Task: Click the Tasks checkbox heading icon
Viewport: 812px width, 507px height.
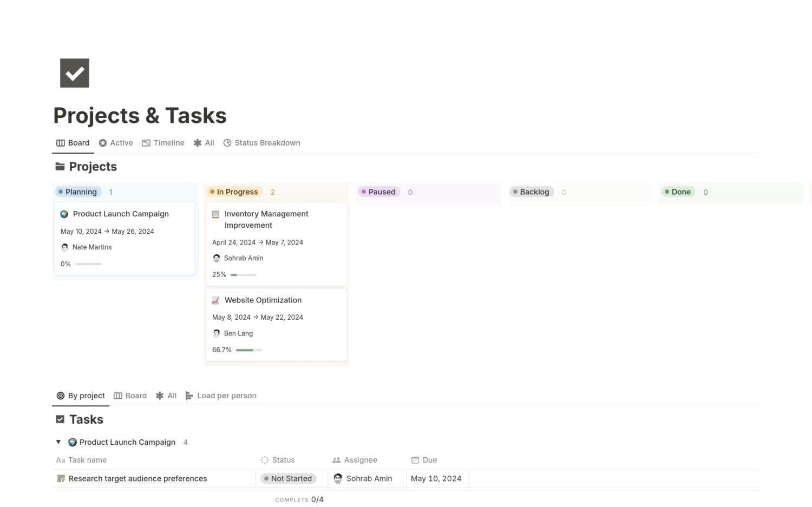Action: pos(60,419)
